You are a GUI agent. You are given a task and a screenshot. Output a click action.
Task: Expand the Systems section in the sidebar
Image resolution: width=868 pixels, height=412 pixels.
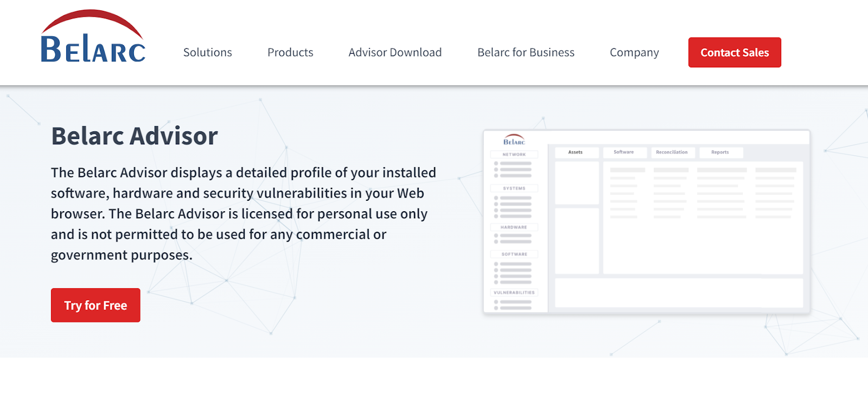pyautogui.click(x=514, y=188)
